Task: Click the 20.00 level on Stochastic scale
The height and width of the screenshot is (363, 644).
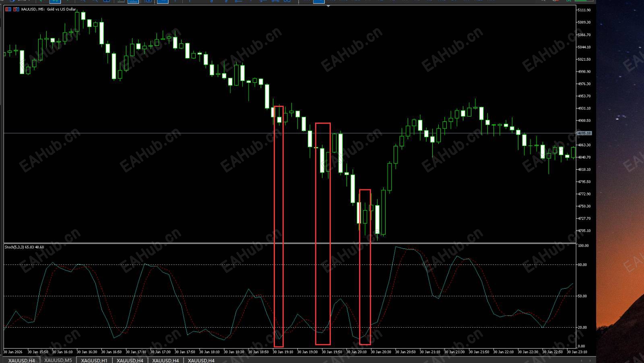Action: [582, 327]
